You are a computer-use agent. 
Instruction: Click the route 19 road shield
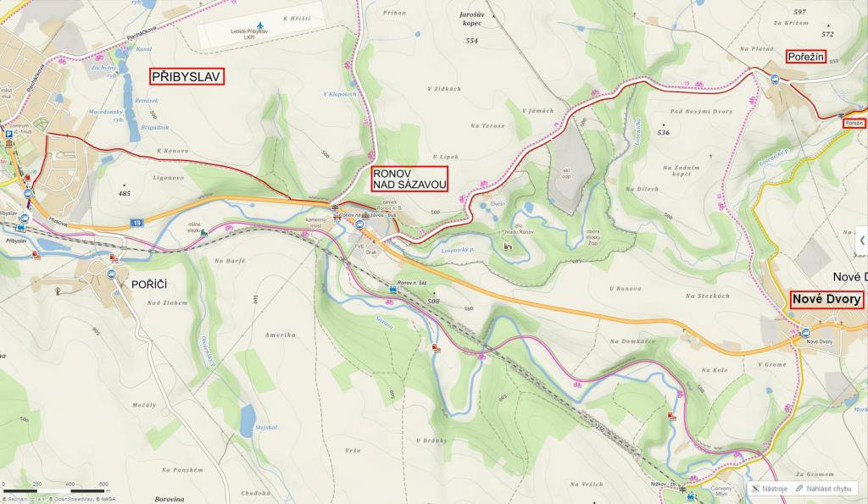tap(136, 223)
